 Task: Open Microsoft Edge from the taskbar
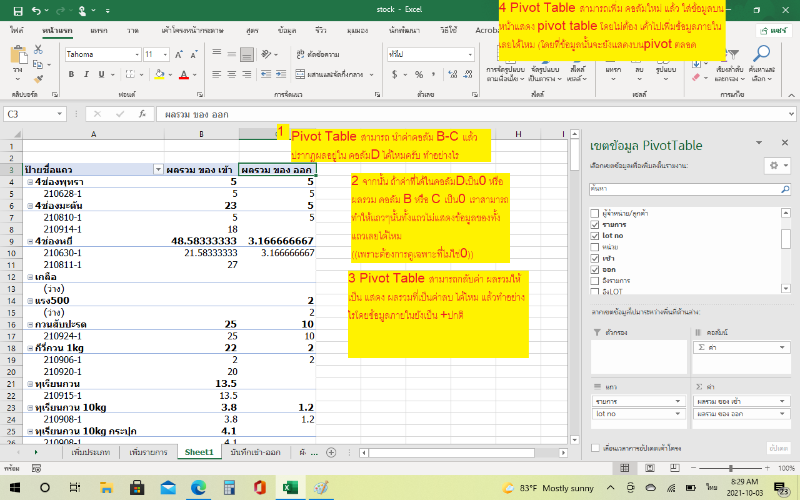(197, 487)
